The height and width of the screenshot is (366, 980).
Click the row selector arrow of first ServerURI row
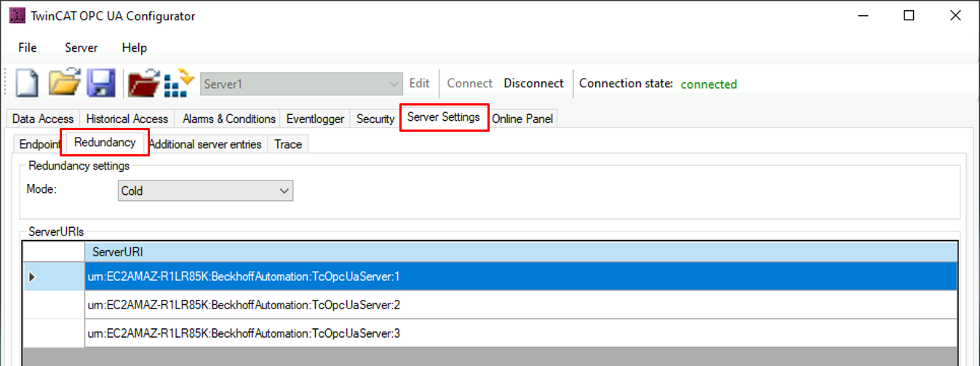coord(54,277)
